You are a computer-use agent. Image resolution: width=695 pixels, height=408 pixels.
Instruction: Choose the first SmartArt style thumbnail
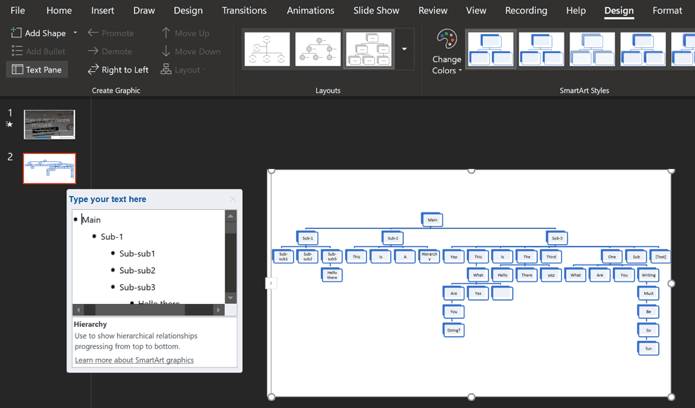coord(490,49)
